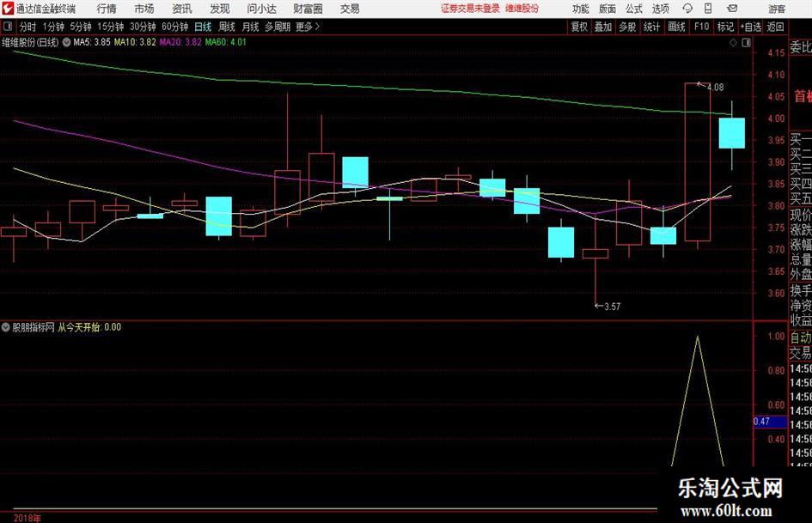Click the 维维股份 stock name in title bar
This screenshot has width=812, height=523.
click(x=522, y=9)
